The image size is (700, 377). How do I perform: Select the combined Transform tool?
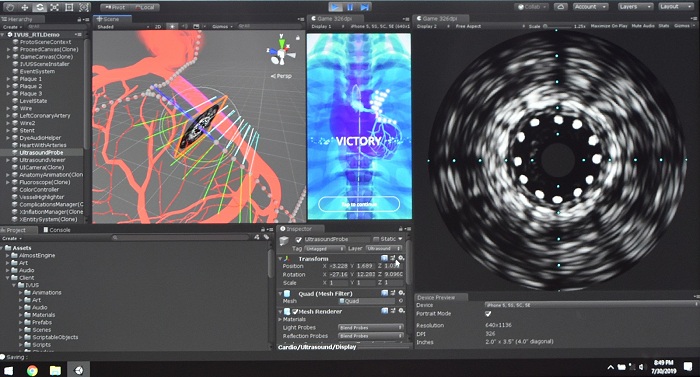83,7
